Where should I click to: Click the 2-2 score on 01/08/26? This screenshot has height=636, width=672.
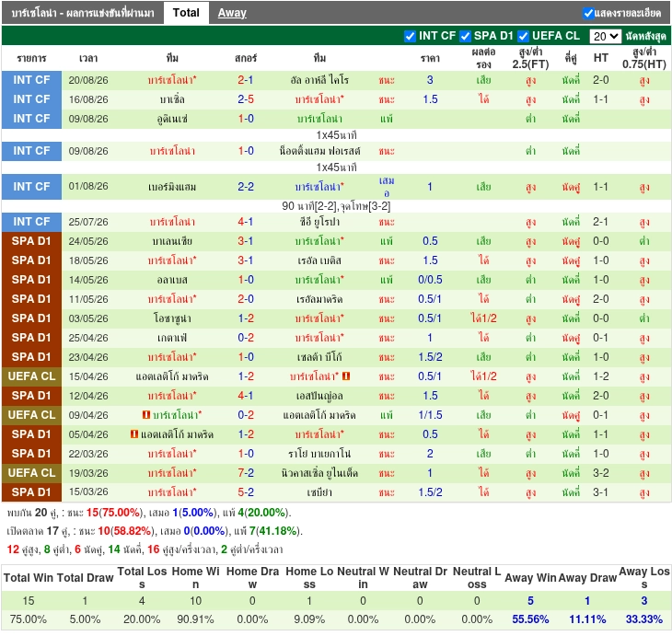(246, 187)
